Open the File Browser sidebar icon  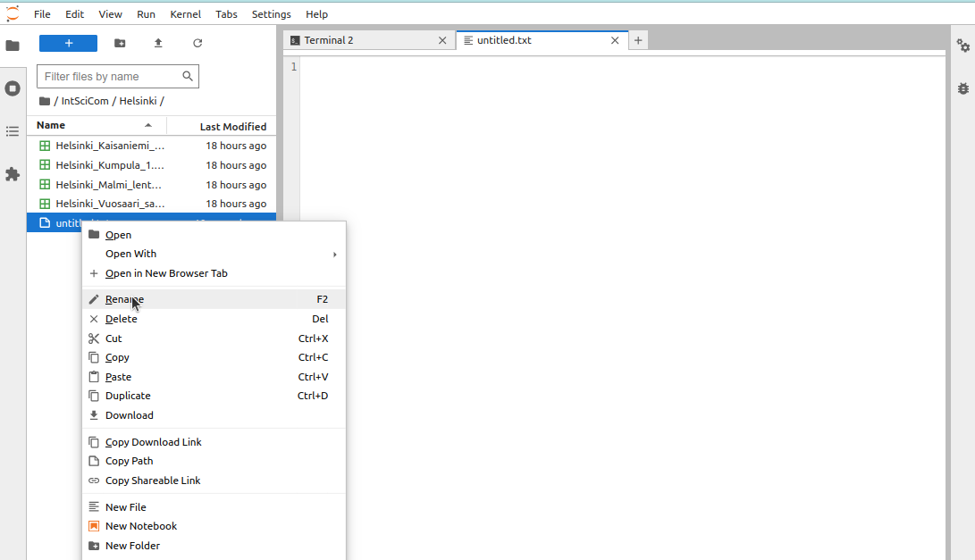pos(13,46)
